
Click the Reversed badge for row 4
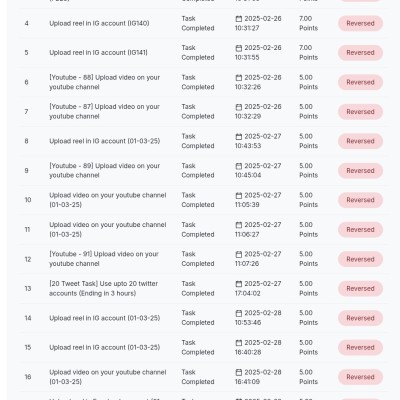coord(360,23)
